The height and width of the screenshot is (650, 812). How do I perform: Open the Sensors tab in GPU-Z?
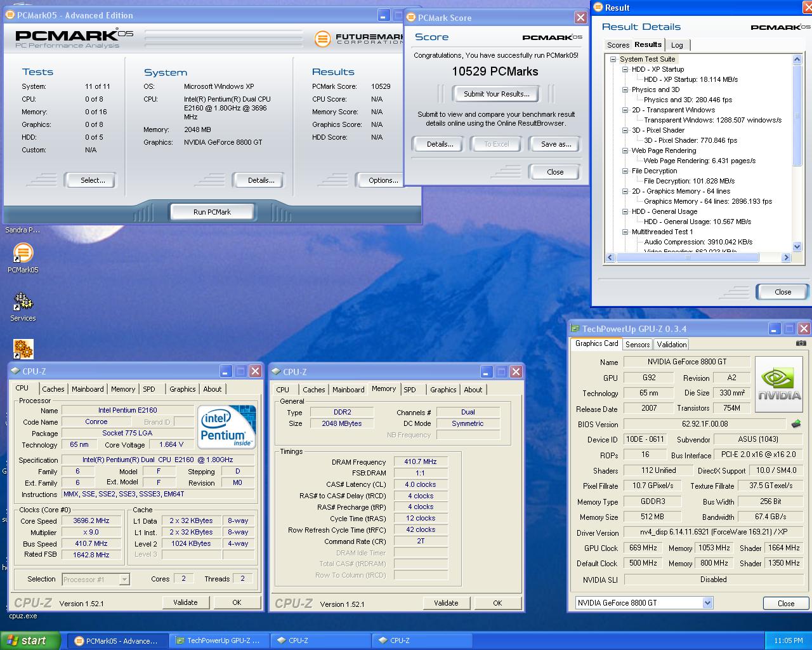(x=638, y=344)
